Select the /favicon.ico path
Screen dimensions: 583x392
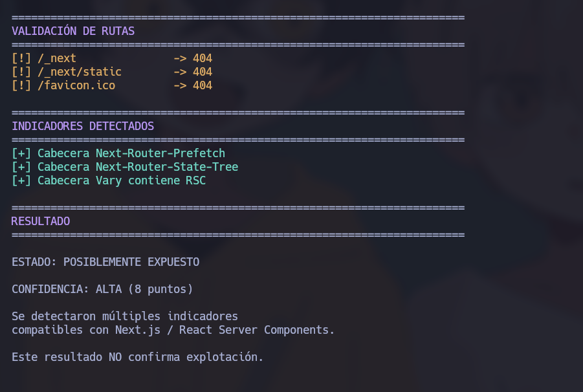point(76,85)
